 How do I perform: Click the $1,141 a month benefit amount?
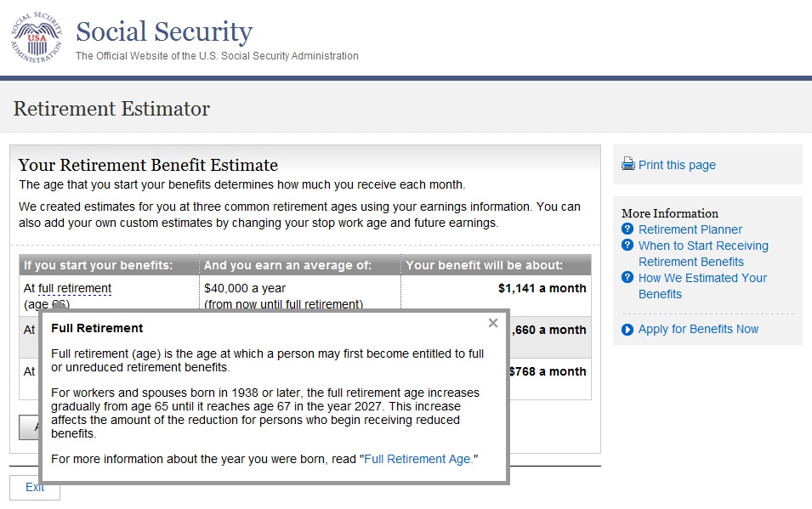542,288
